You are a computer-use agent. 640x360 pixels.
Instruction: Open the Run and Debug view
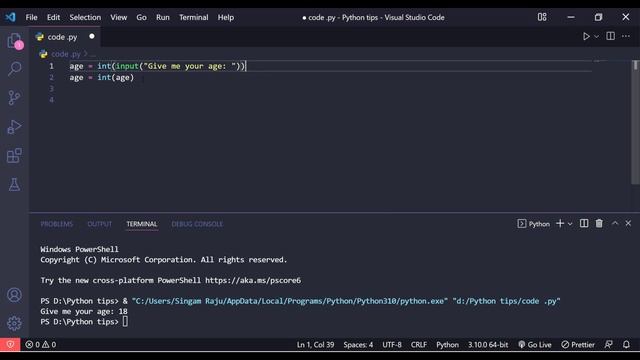(14, 127)
